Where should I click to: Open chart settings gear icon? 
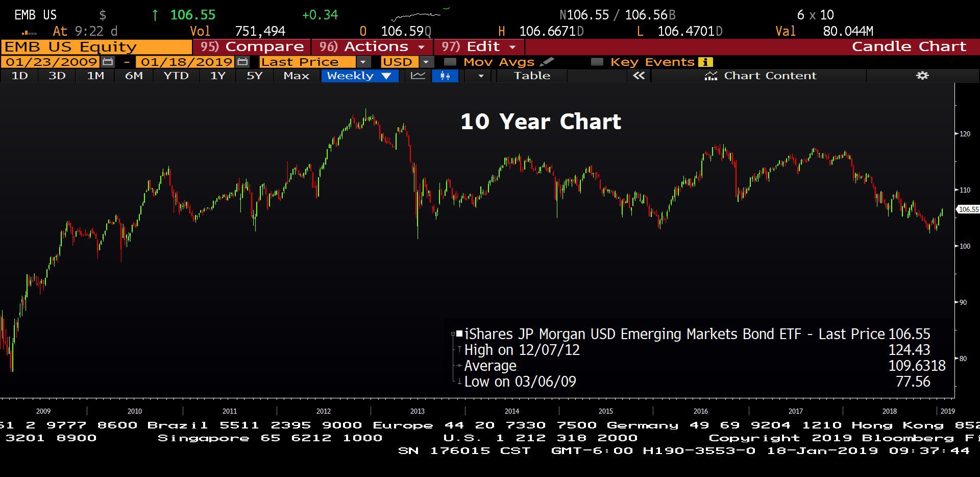coord(922,76)
